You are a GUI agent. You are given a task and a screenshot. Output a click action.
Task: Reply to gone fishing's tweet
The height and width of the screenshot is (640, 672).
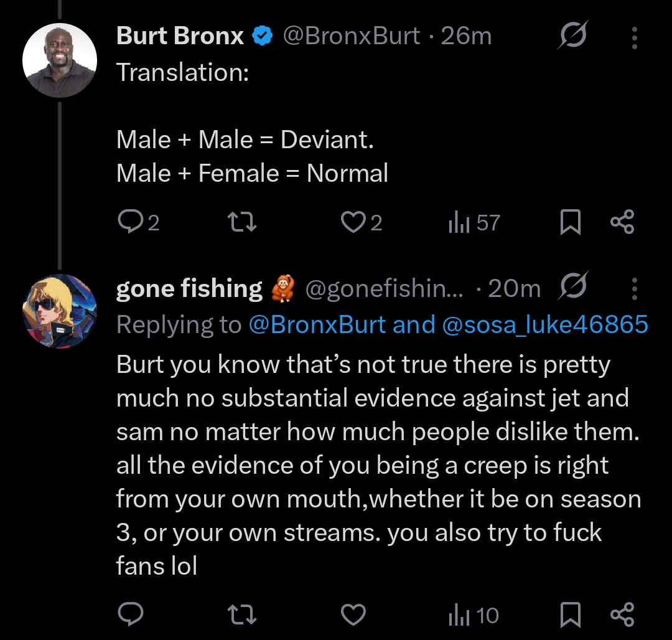pos(131,615)
